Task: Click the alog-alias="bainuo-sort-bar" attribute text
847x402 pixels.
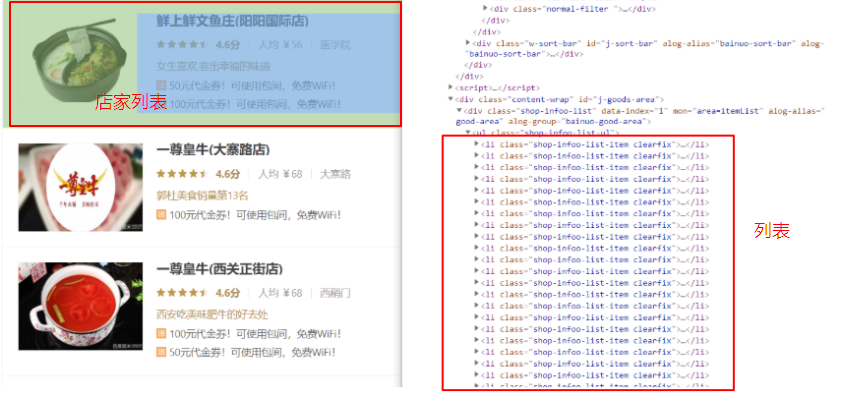Action: 729,43
